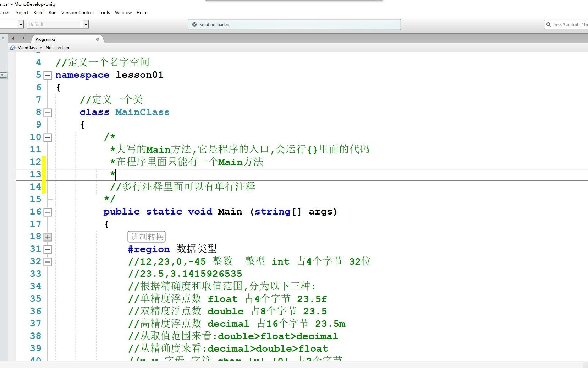Click the MainClass breadcrumb
Viewport: 588px width, 368px height.
point(27,48)
